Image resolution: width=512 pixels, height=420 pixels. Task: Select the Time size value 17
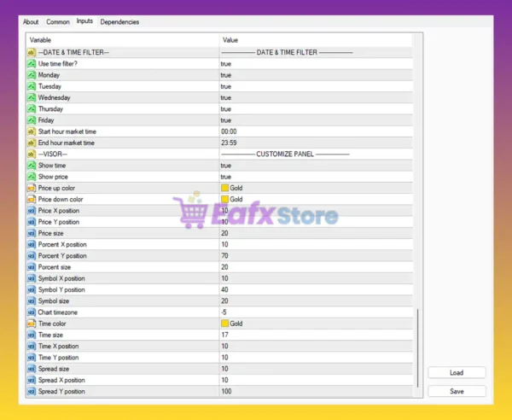224,335
